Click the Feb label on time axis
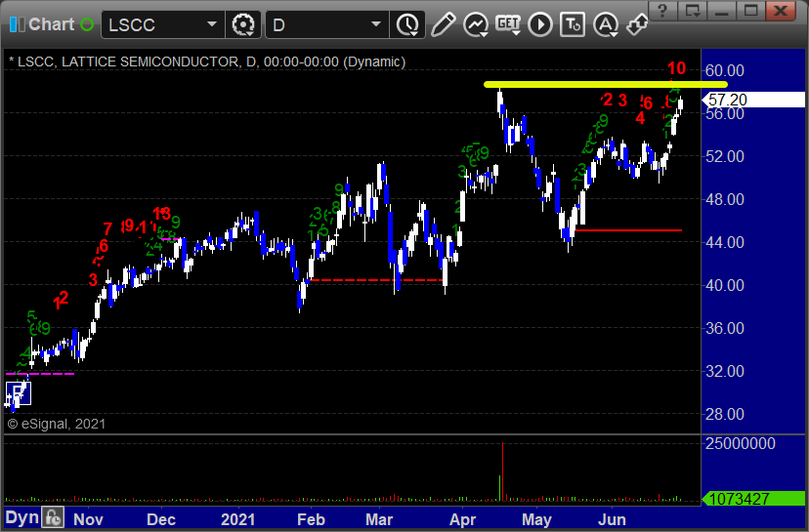Image resolution: width=809 pixels, height=532 pixels. click(x=311, y=519)
